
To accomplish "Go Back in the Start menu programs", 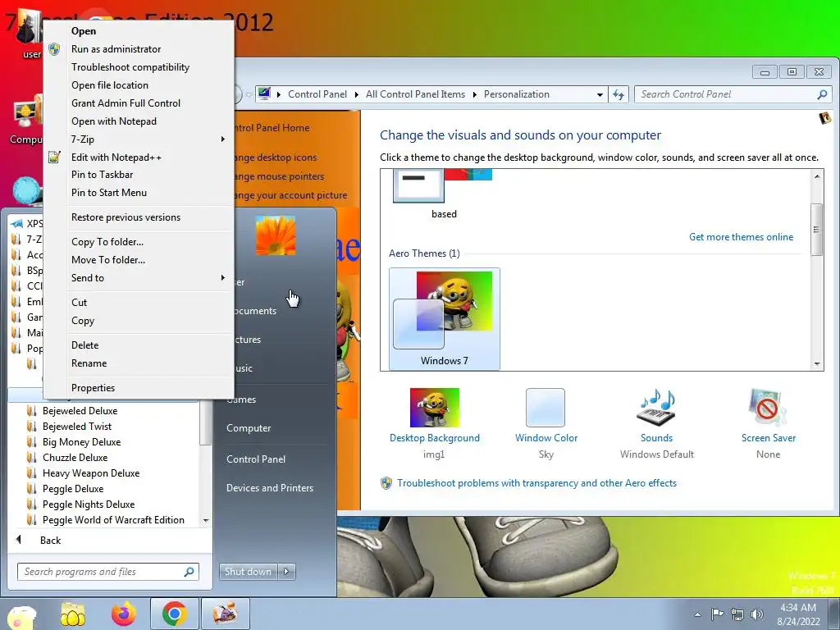I will [x=50, y=541].
